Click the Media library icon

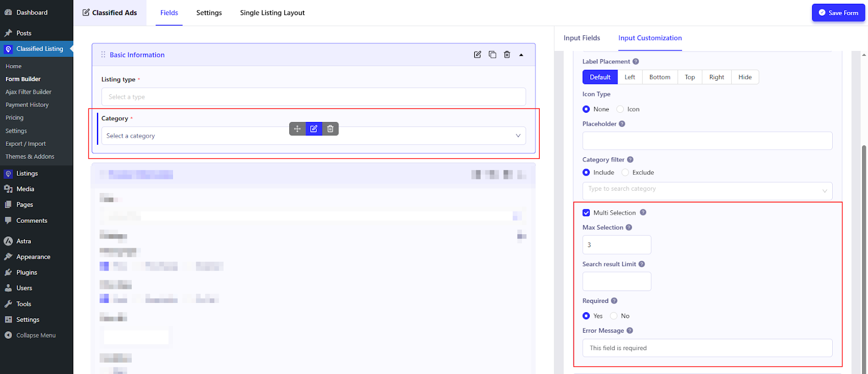click(8, 189)
